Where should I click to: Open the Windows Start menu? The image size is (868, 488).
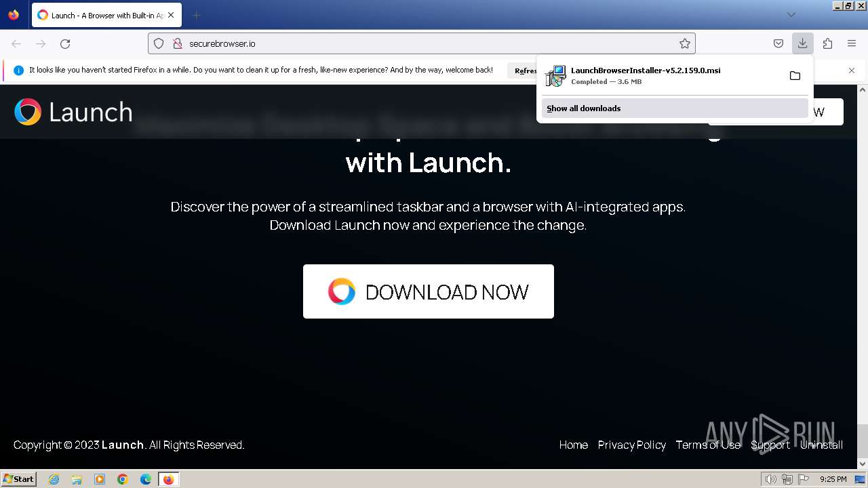point(19,479)
